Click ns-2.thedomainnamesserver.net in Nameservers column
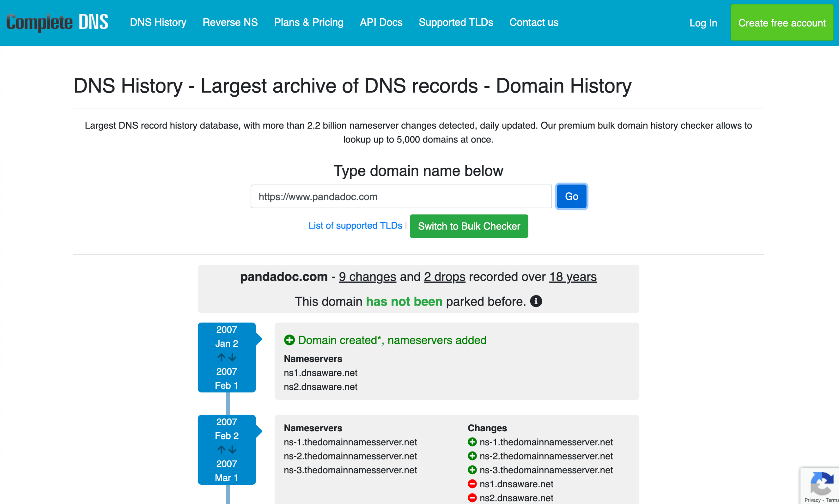This screenshot has height=504, width=839. (x=350, y=456)
